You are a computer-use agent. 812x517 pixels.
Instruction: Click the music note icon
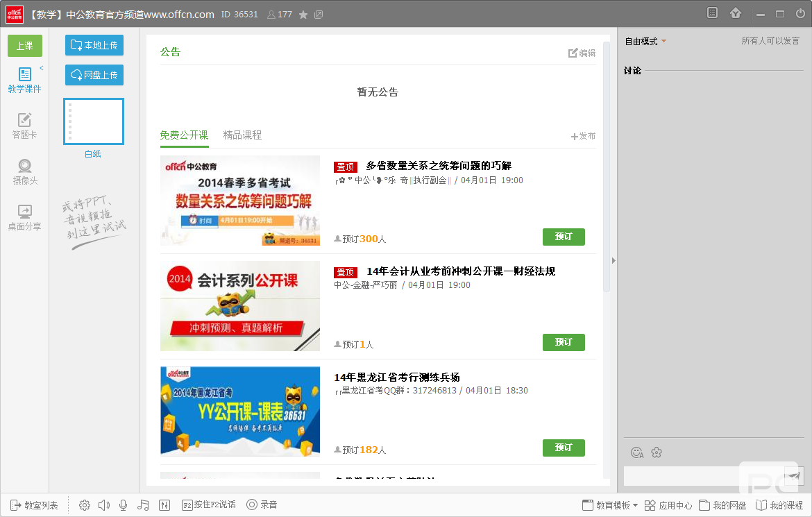pyautogui.click(x=143, y=505)
